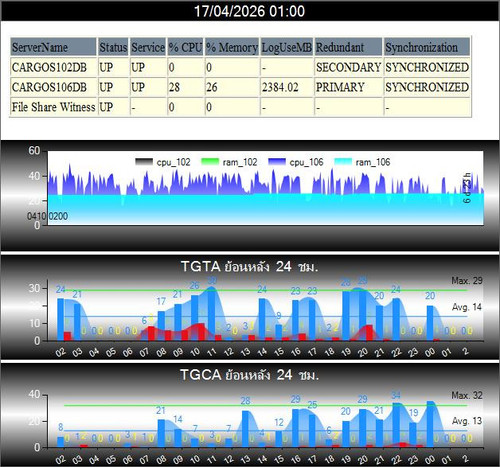Select the Redundant column header

coord(348,47)
